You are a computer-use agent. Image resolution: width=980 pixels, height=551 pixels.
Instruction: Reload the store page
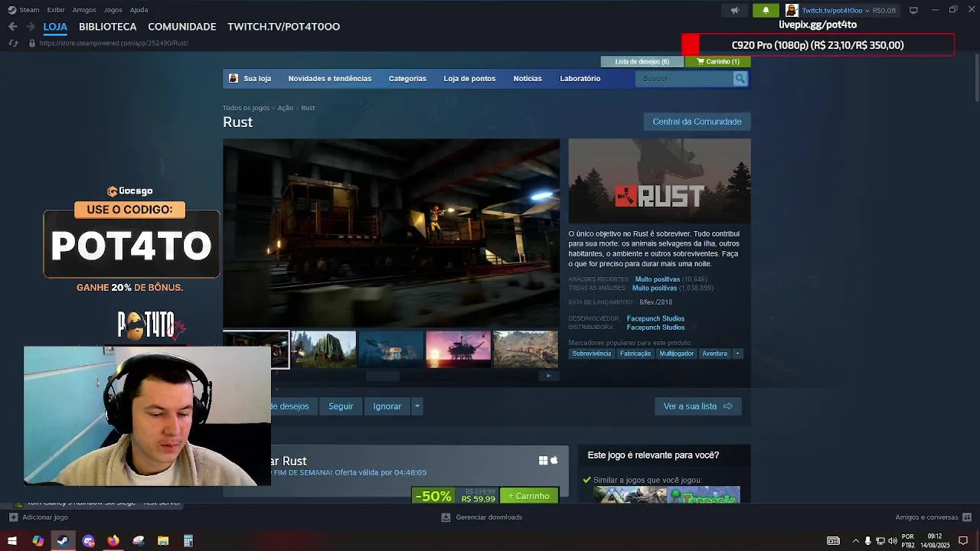click(x=13, y=43)
